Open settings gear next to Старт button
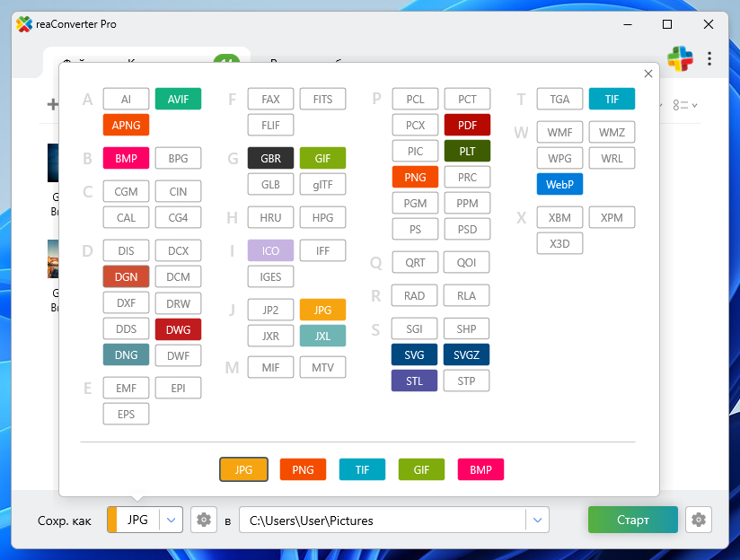The width and height of the screenshot is (740, 560). pyautogui.click(x=699, y=521)
